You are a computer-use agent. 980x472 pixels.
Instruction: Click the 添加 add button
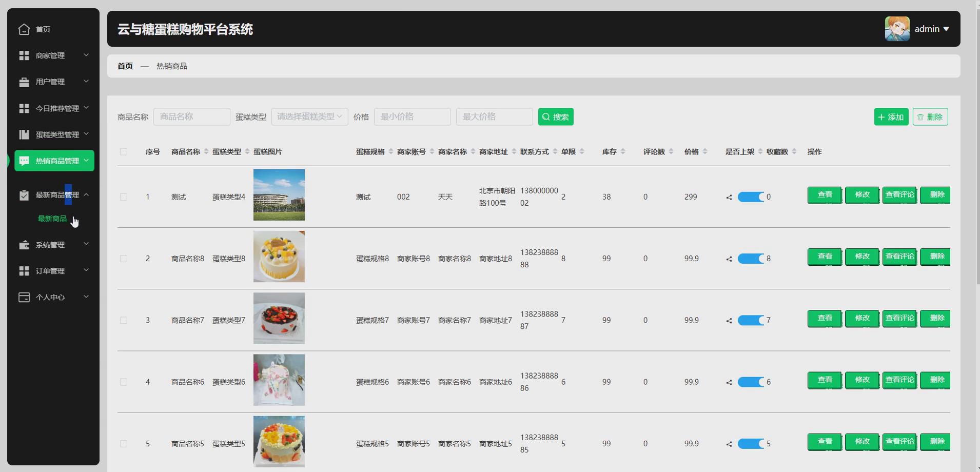pyautogui.click(x=891, y=116)
